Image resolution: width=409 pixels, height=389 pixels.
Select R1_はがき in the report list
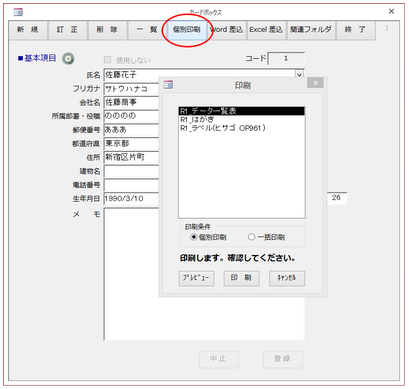click(242, 119)
